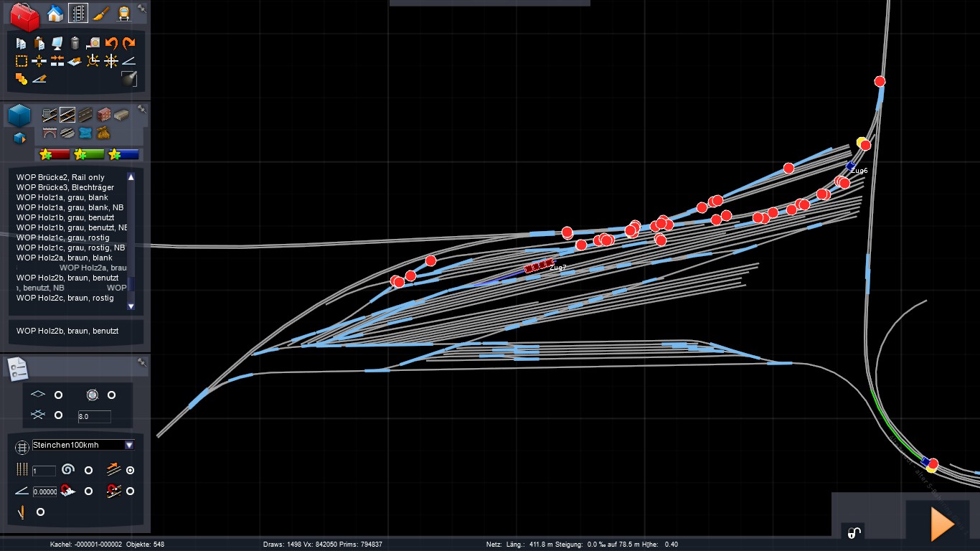Click the small blue cube arrow icon
The height and width of the screenshot is (551, 980).
tap(19, 138)
